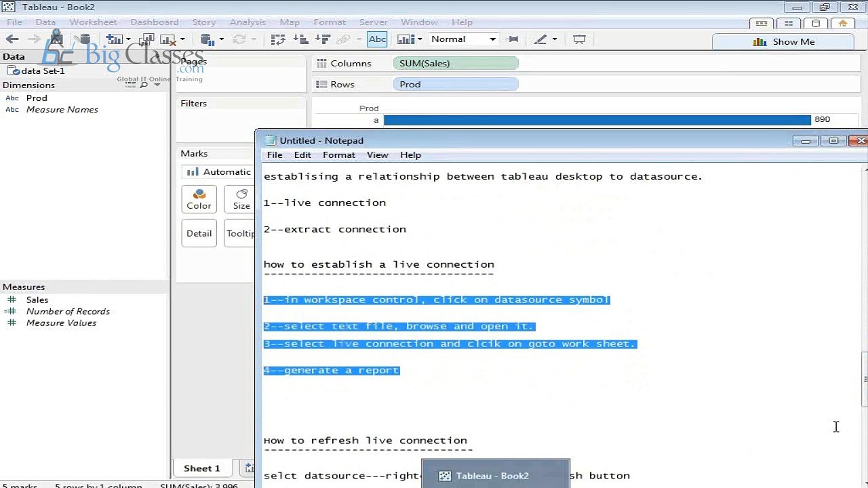Click the Prod pill on Rows
Image resolution: width=868 pixels, height=488 pixels.
click(456, 84)
